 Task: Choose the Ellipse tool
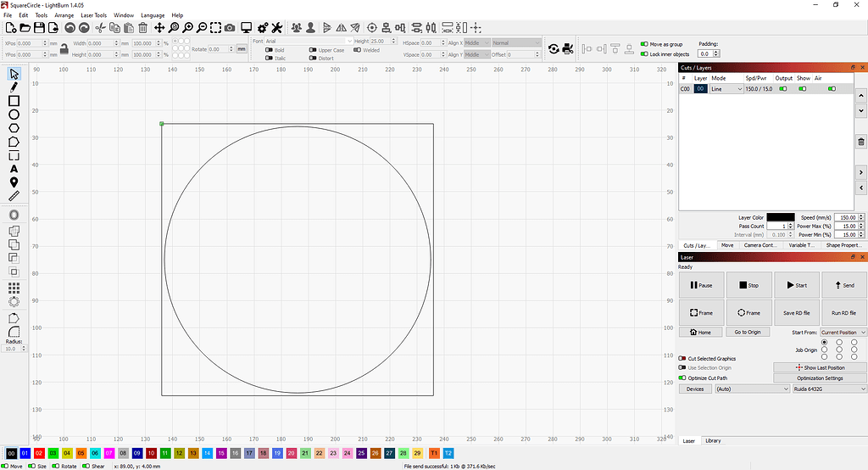(14, 115)
